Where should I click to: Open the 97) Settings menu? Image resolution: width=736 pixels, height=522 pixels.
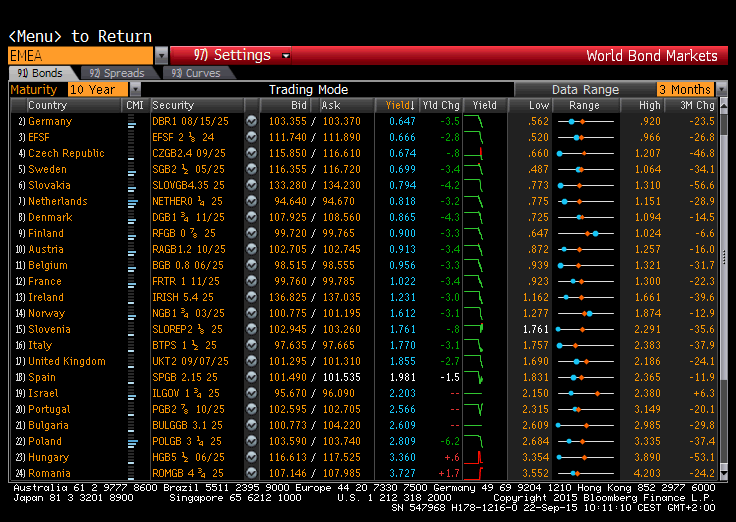tap(231, 55)
